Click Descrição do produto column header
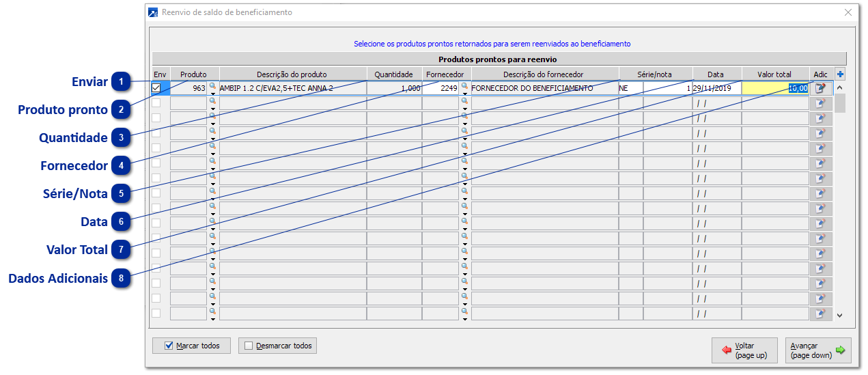The height and width of the screenshot is (375, 868). 292,74
